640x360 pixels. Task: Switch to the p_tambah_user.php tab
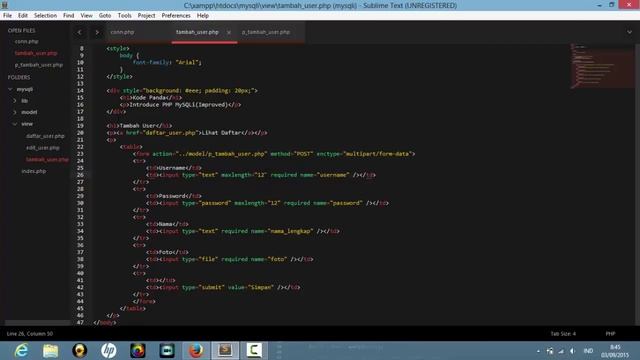pos(266,32)
